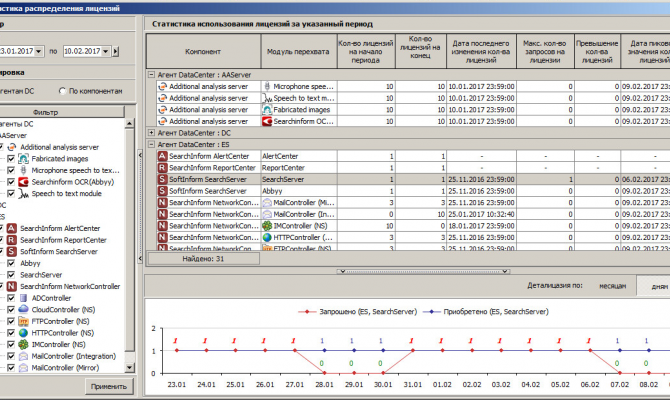Click horizontal splitter collapse handle above chart
The image size is (670, 400).
click(423, 271)
